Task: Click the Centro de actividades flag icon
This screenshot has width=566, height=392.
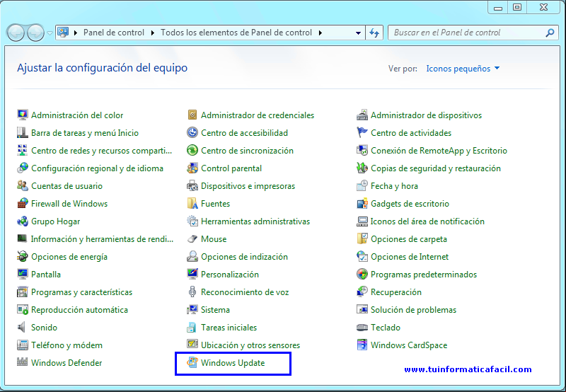Action: click(362, 132)
